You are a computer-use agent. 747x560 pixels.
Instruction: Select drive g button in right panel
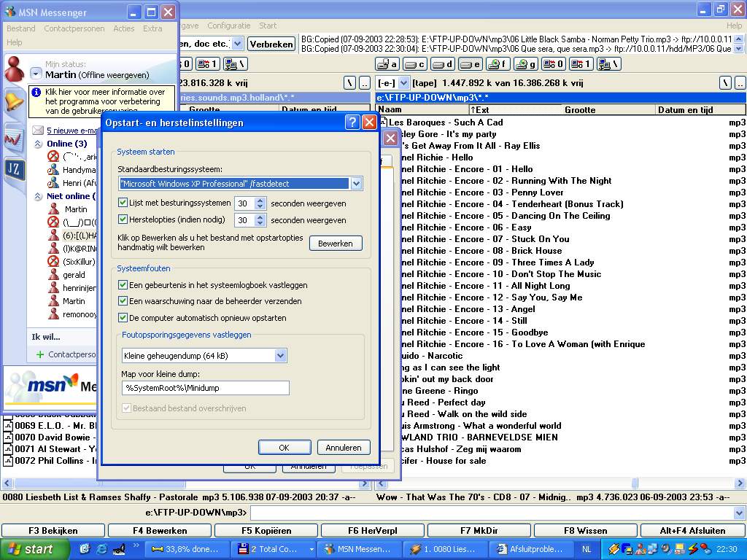click(525, 64)
